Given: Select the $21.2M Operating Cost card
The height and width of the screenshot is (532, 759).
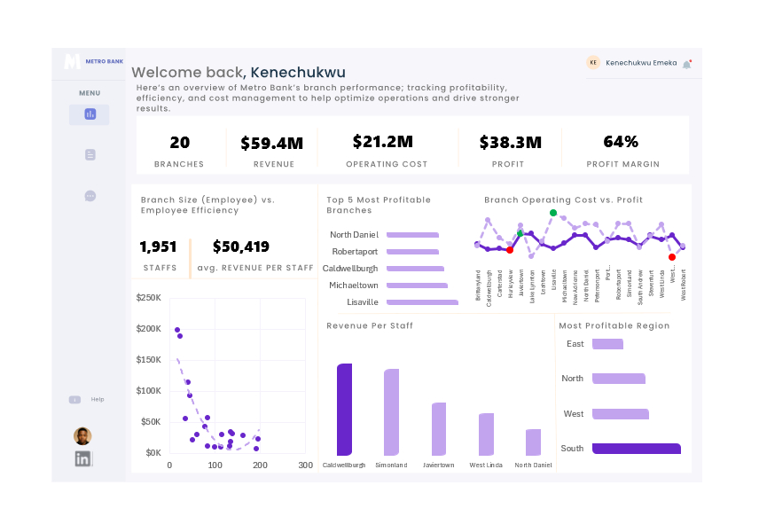Looking at the screenshot, I should click(387, 150).
